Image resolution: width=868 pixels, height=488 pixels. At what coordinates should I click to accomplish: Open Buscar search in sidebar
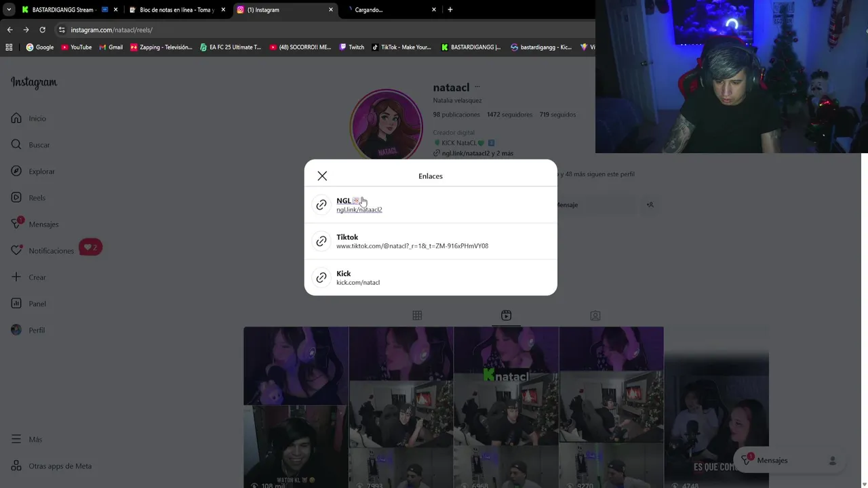pyautogui.click(x=31, y=145)
